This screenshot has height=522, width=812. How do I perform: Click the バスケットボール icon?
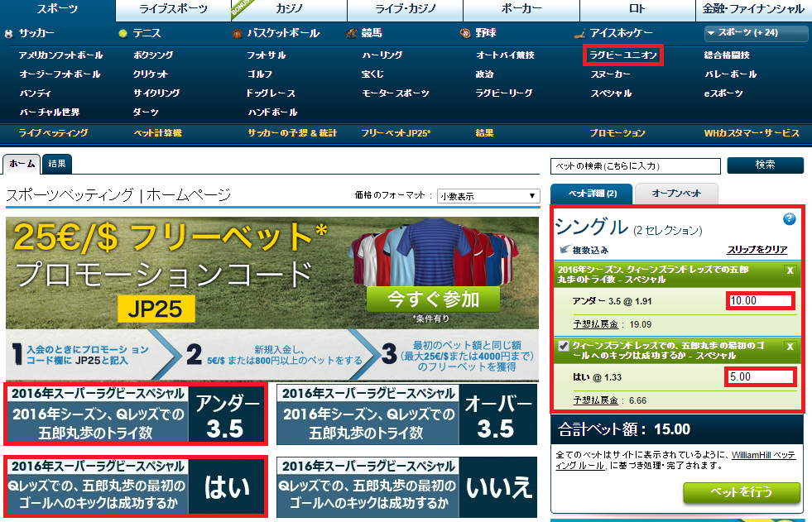click(238, 34)
